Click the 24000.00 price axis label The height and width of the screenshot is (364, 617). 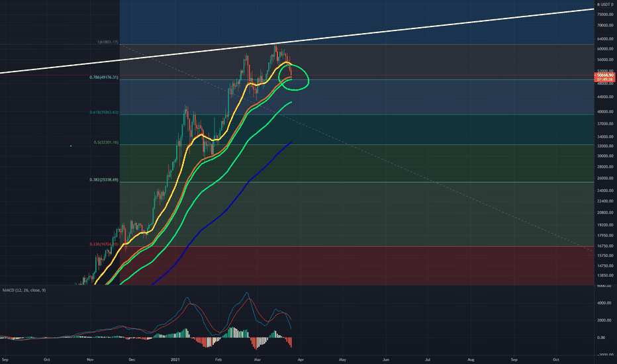(605, 191)
